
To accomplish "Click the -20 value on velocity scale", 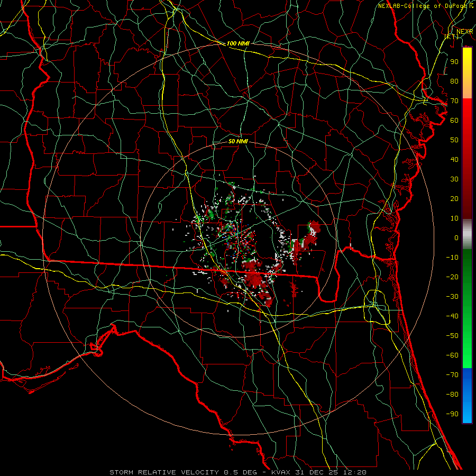I will pyautogui.click(x=452, y=277).
